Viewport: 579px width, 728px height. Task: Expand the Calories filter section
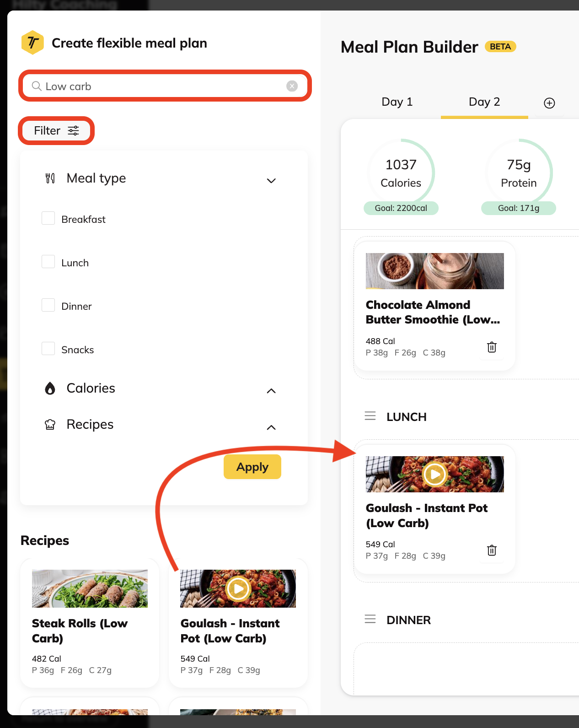coord(271,391)
